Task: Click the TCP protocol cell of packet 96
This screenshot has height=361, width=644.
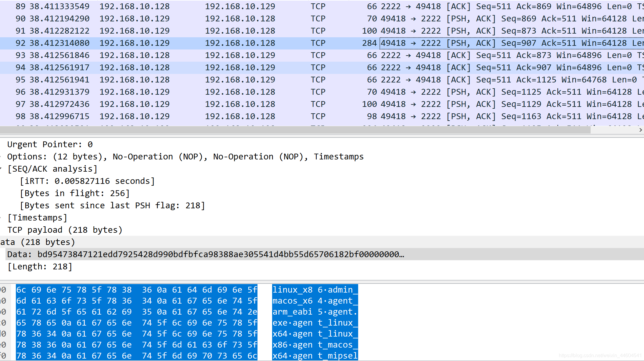Action: pos(318,92)
